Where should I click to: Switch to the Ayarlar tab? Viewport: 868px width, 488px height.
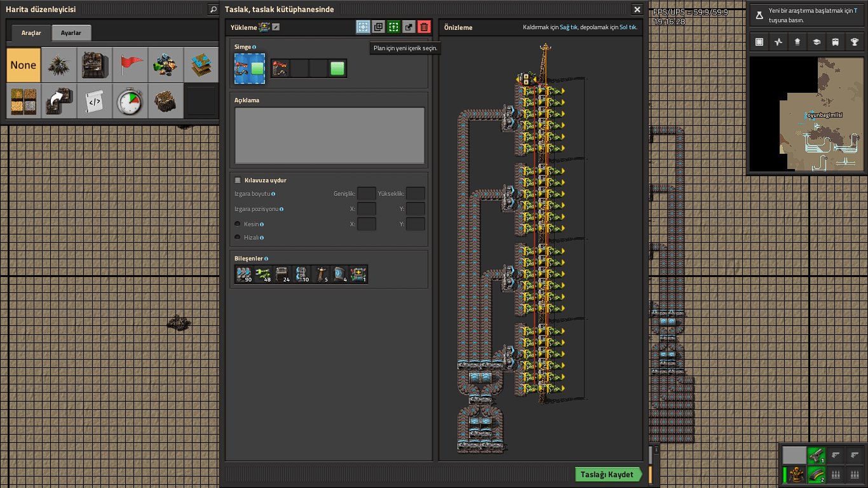(x=71, y=33)
